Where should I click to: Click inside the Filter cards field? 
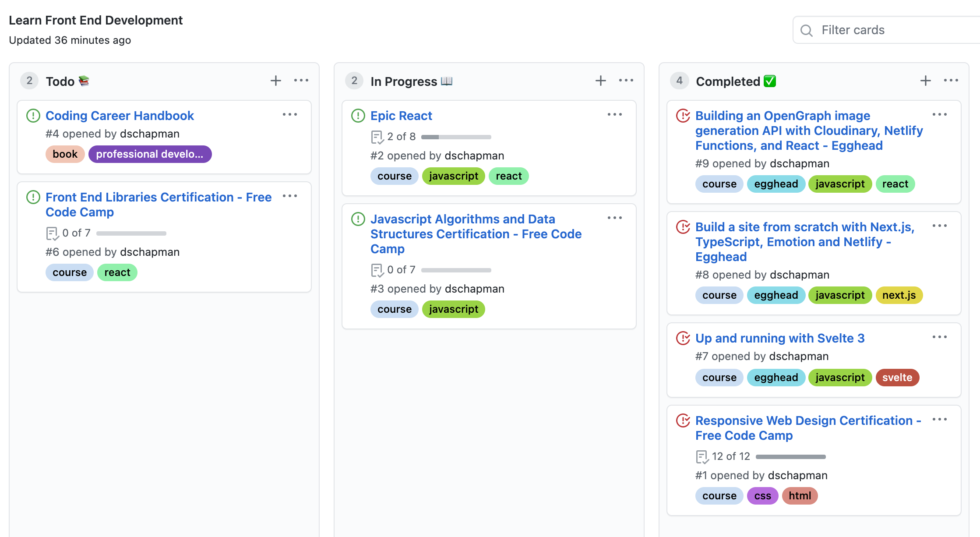[x=876, y=30]
